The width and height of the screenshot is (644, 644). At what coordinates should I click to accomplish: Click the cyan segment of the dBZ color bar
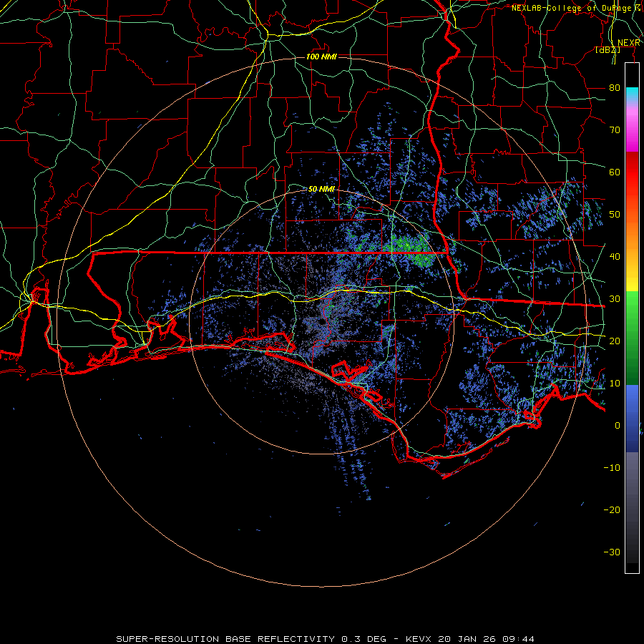632,94
